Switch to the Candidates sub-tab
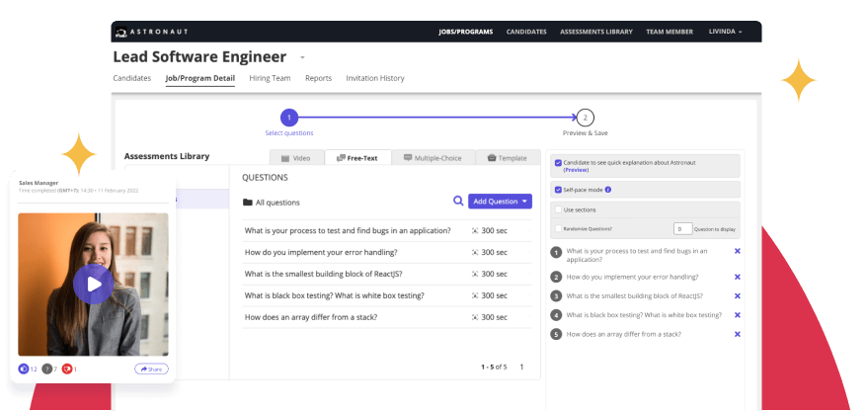 [x=131, y=78]
